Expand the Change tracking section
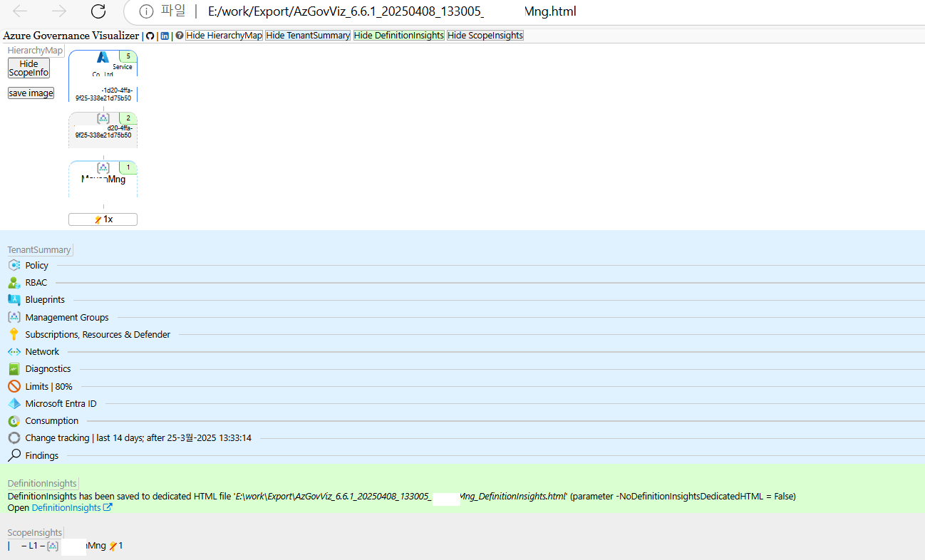Viewport: 925px width, 560px height. click(x=138, y=438)
